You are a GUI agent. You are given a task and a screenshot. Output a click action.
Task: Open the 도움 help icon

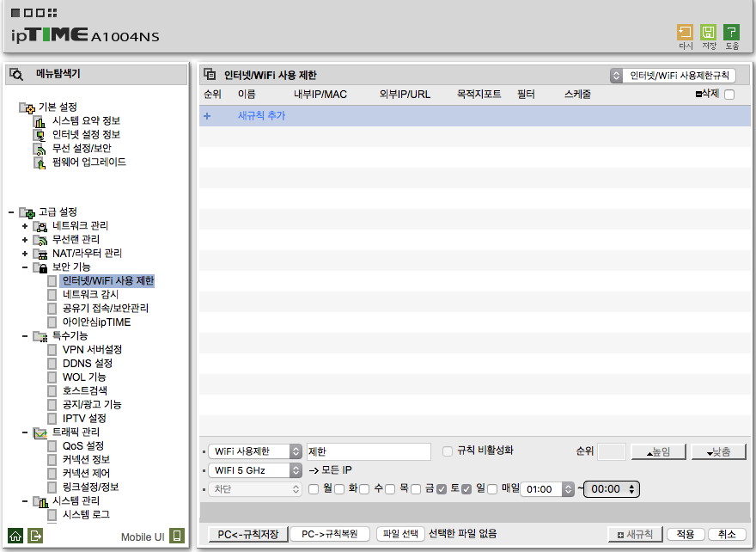[731, 33]
